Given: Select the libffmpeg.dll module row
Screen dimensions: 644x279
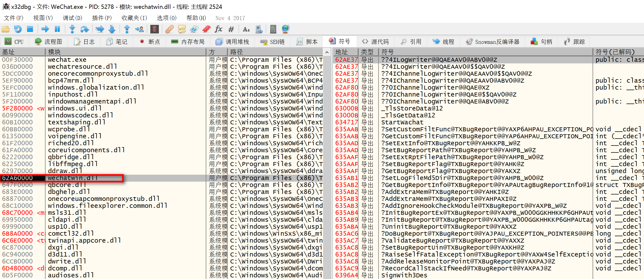Looking at the screenshot, I should coord(162,164).
